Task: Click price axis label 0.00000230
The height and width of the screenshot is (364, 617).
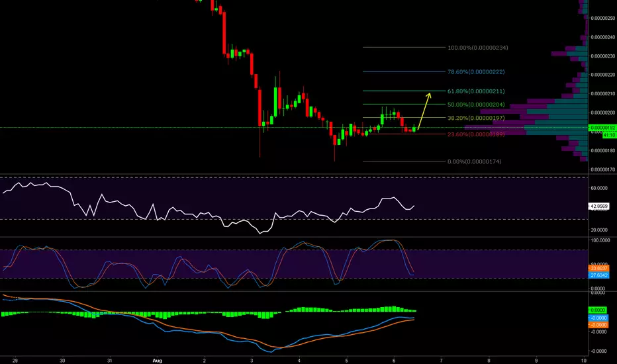Action: 603,56
